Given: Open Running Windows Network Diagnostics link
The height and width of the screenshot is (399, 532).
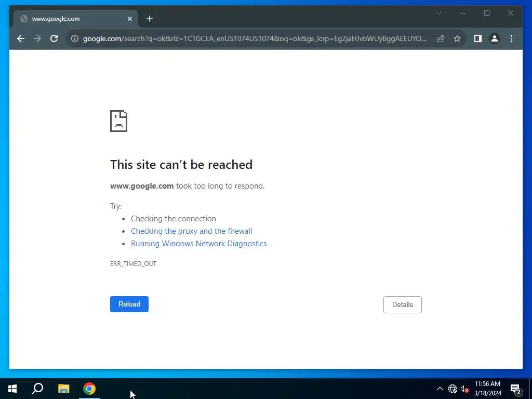Looking at the screenshot, I should pos(199,244).
